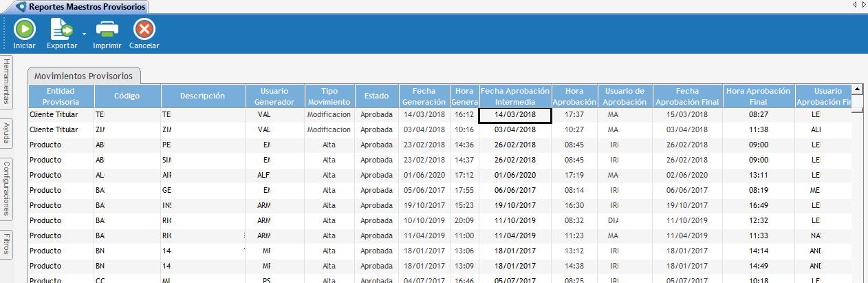Click the Estado column header

[376, 96]
